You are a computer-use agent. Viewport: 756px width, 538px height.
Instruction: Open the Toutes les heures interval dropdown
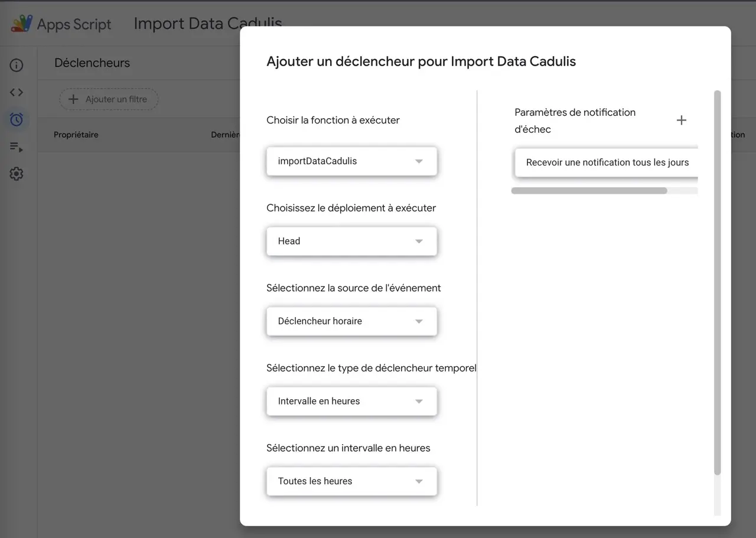pyautogui.click(x=351, y=481)
